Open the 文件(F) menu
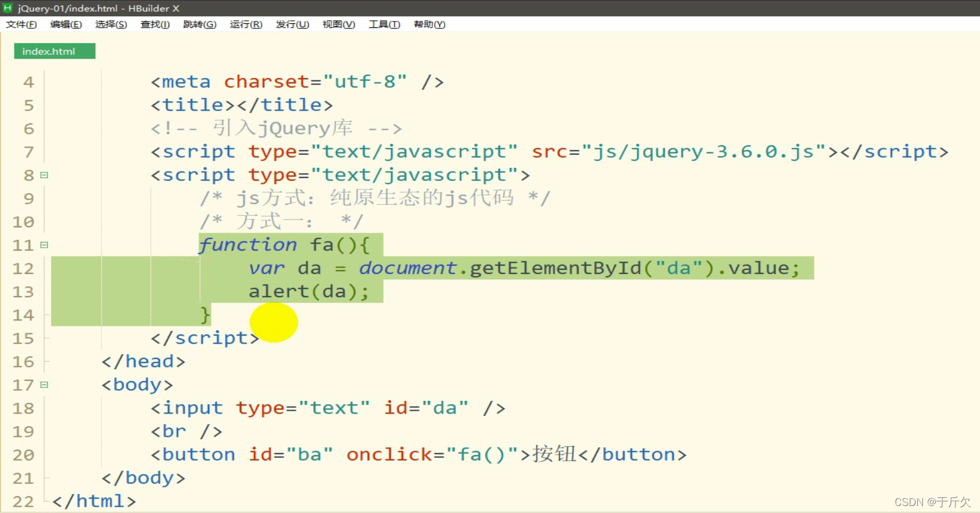Image resolution: width=980 pixels, height=513 pixels. [x=22, y=24]
